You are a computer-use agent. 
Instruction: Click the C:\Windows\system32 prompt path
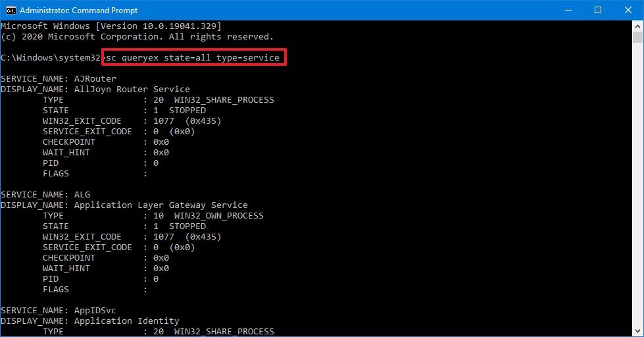click(x=51, y=58)
